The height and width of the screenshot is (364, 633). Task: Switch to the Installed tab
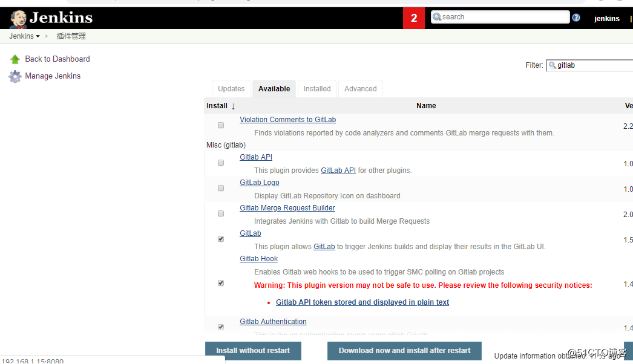[316, 88]
